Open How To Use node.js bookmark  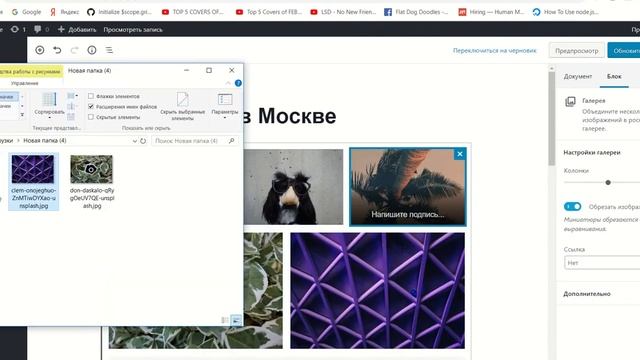[x=566, y=12]
